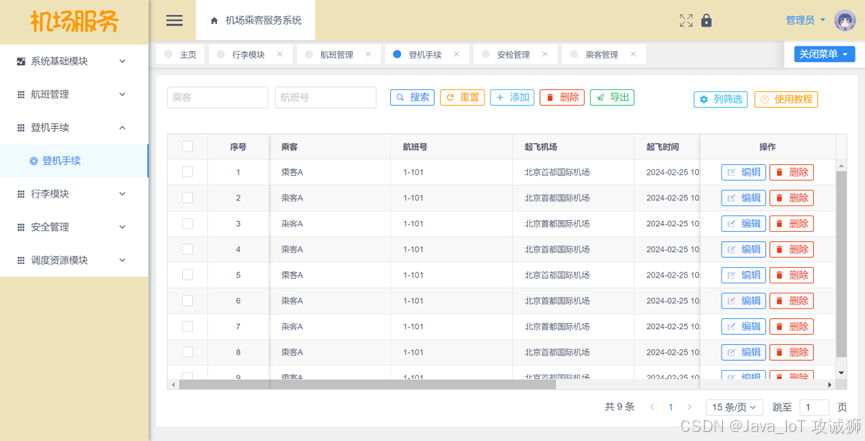865x441 pixels.
Task: Click the edit icon in row 1
Action: pos(731,173)
